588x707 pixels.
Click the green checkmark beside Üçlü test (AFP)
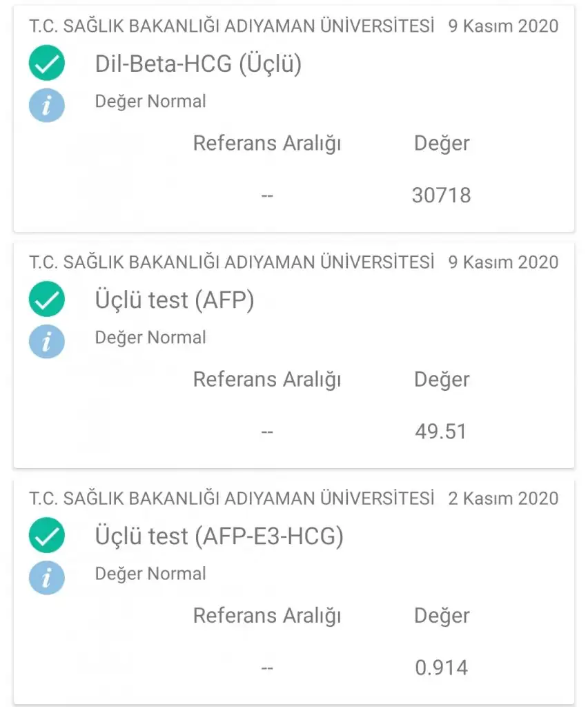(x=47, y=300)
